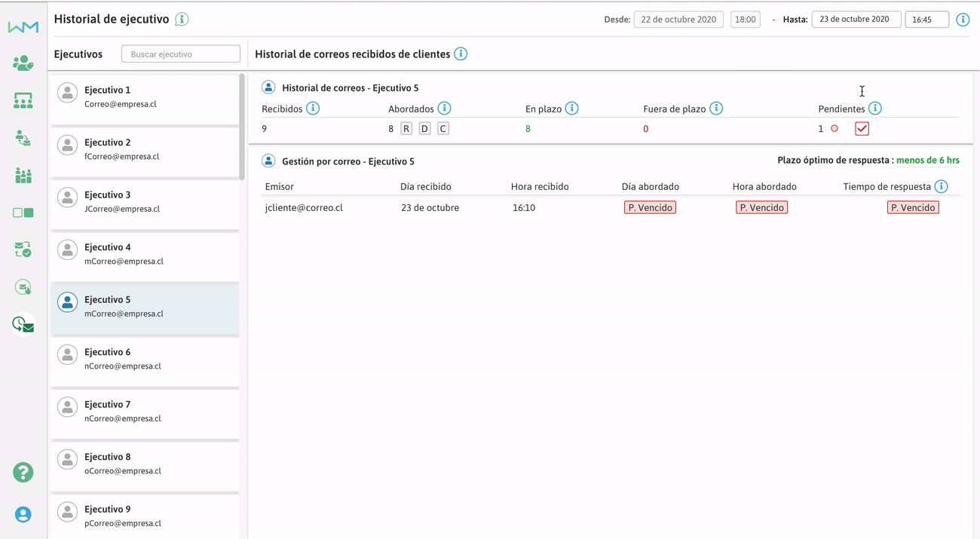Click the help question mark icon

(23, 472)
